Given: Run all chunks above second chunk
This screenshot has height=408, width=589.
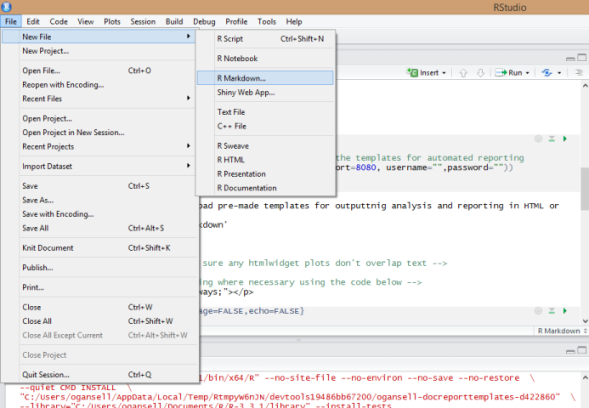Looking at the screenshot, I should (551, 311).
